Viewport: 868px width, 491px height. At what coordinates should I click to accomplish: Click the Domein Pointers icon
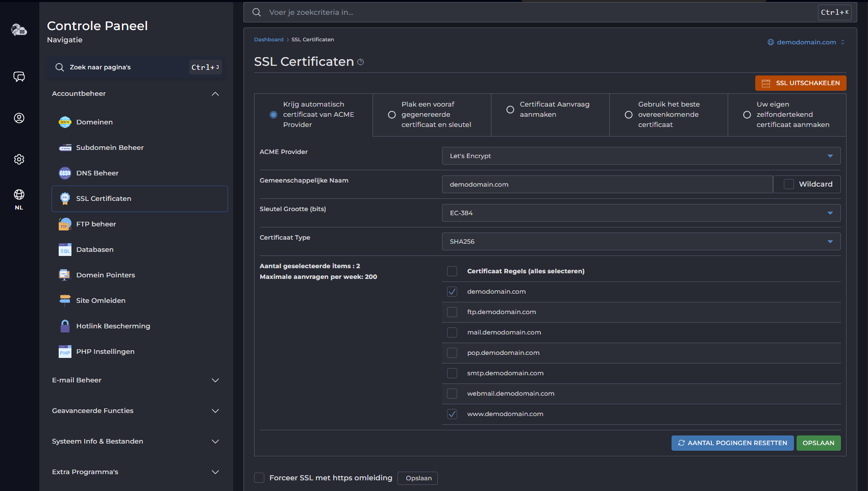click(x=65, y=275)
